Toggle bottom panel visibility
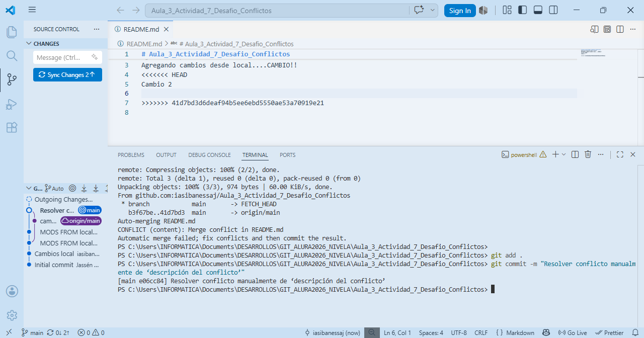This screenshot has width=644, height=338. 538,10
